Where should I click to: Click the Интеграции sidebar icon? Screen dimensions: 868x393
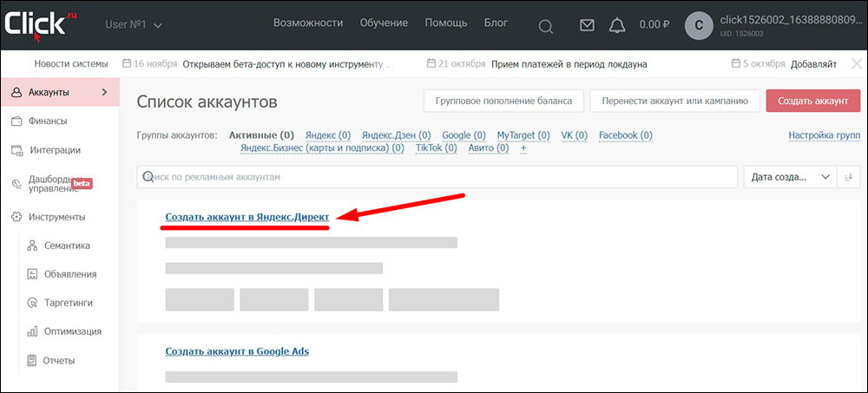point(16,150)
